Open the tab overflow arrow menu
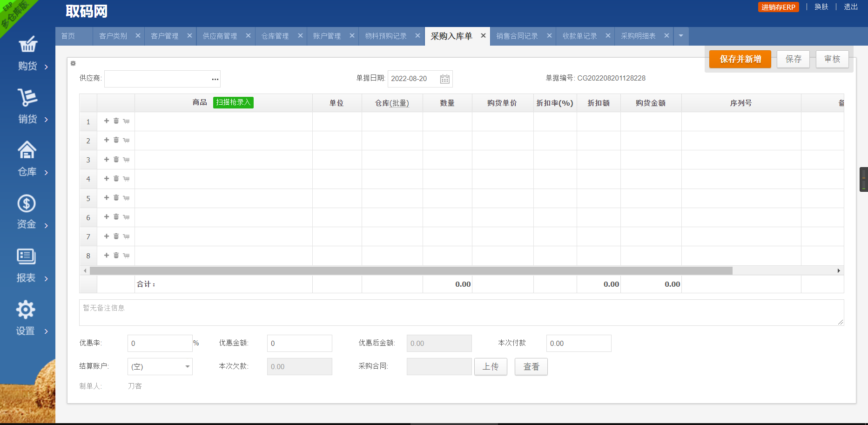The width and height of the screenshot is (868, 425). [680, 36]
